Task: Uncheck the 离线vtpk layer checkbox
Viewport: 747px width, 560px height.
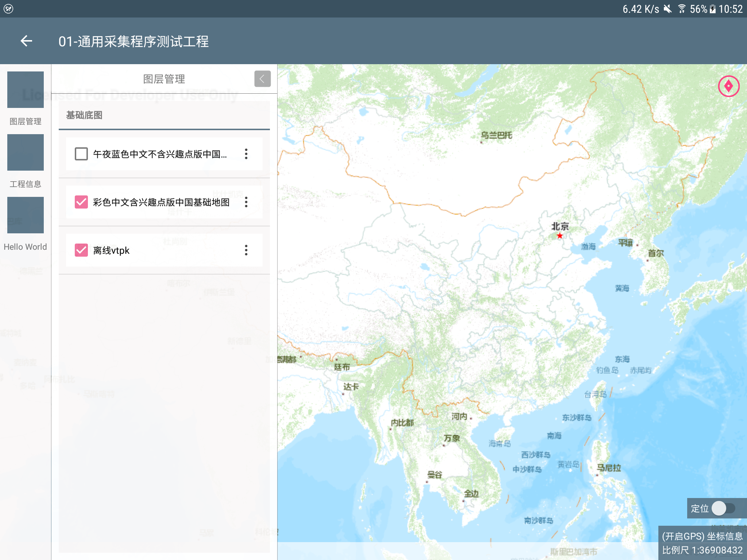Action: (81, 250)
